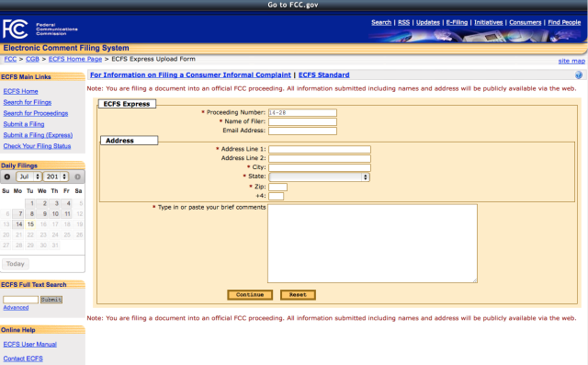Viewport: 588px width, 365px height.
Task: Open the Search link in header
Action: tap(381, 22)
